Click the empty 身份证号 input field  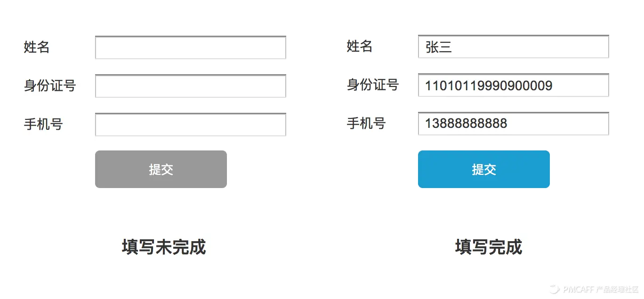point(190,86)
